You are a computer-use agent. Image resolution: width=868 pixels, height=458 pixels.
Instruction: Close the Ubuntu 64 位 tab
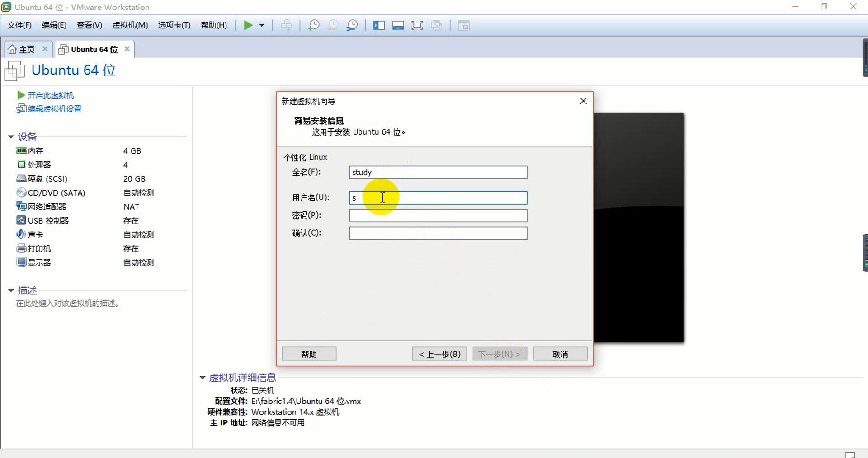127,49
